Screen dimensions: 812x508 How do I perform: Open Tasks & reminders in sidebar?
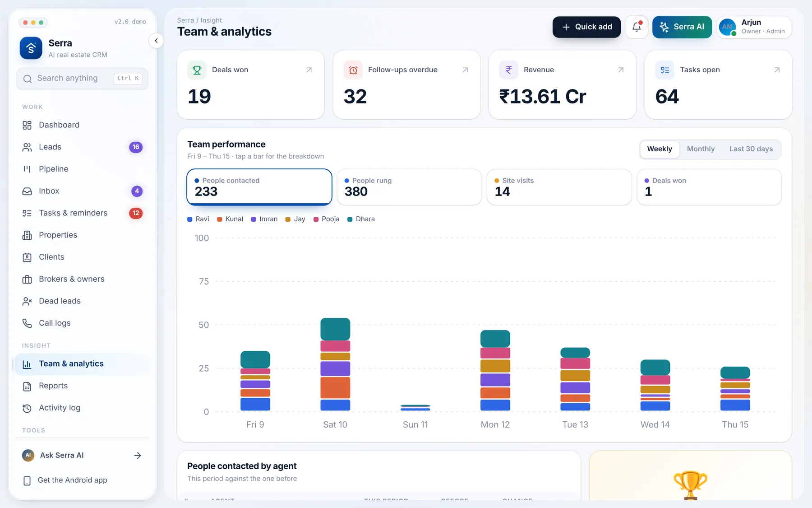pos(82,213)
